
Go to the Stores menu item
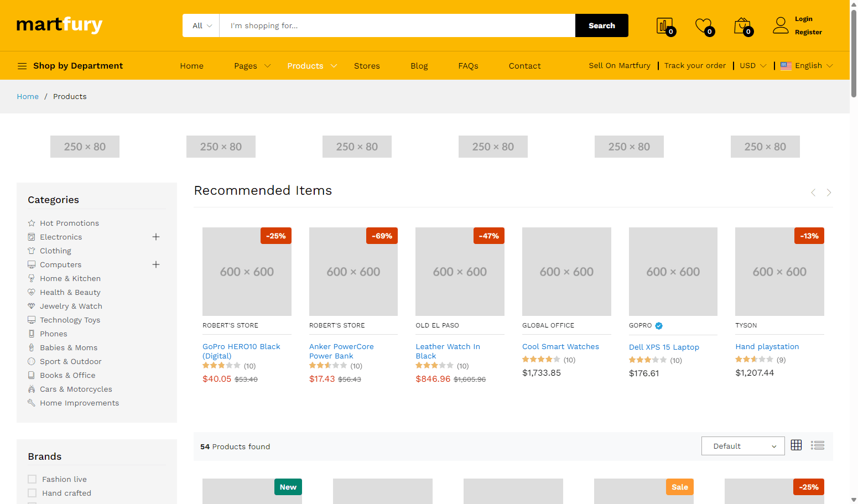coord(367,66)
